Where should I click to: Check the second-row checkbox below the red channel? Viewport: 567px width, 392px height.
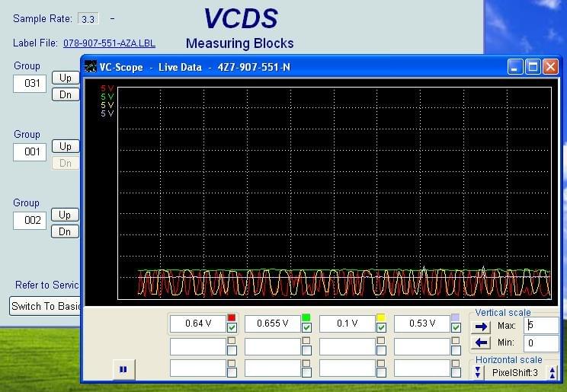point(232,350)
